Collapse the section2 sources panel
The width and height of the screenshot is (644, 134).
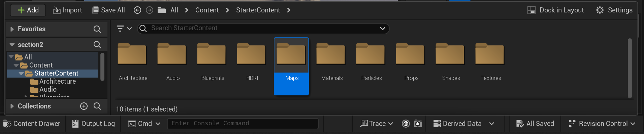pyautogui.click(x=12, y=45)
